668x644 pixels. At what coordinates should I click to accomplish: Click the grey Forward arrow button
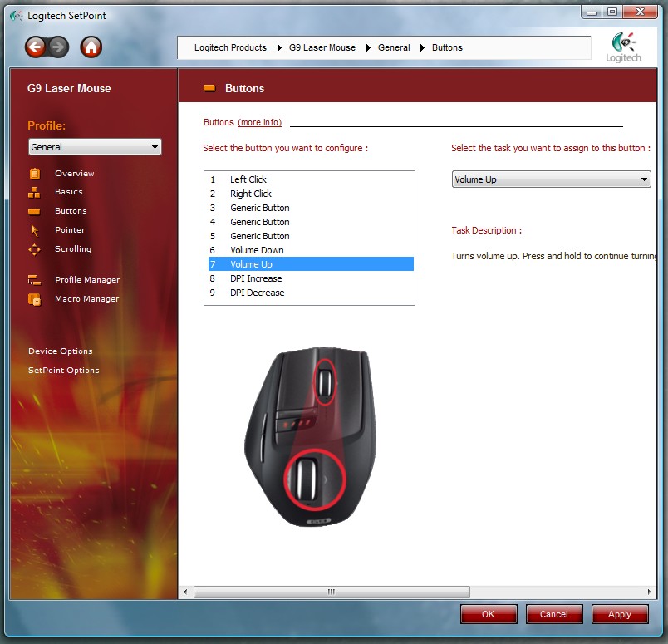tap(58, 47)
